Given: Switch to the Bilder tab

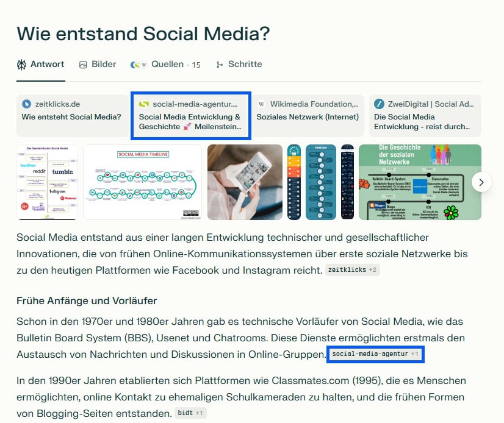Looking at the screenshot, I should point(97,64).
